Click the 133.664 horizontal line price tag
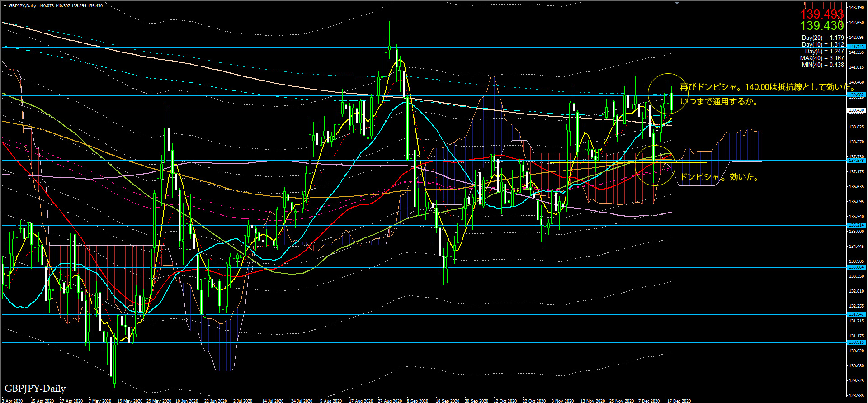868x403 pixels. (856, 267)
